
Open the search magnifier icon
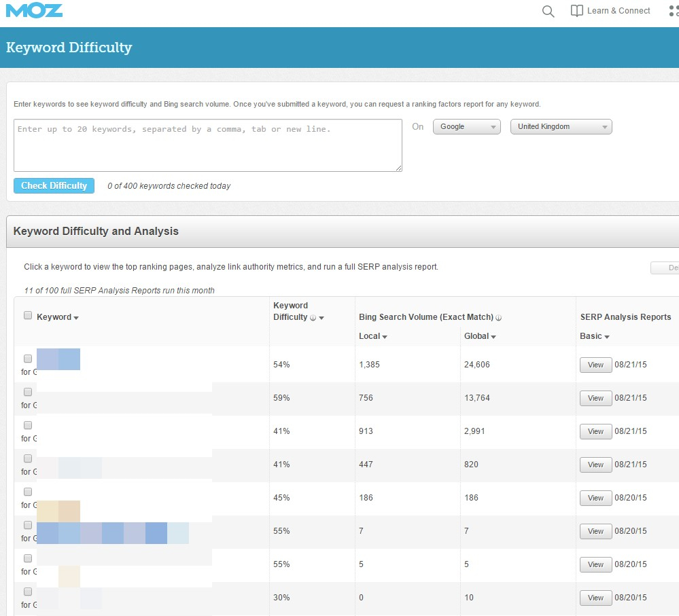click(x=548, y=12)
